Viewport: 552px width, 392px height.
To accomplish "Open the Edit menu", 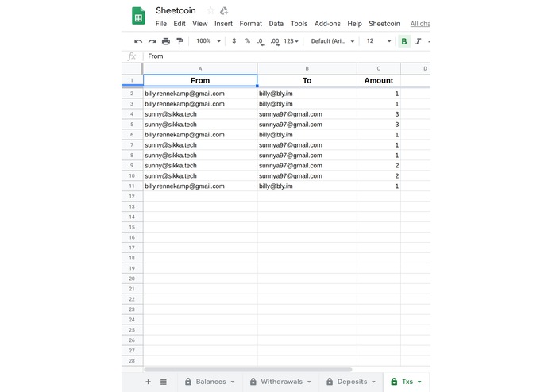I will 179,24.
